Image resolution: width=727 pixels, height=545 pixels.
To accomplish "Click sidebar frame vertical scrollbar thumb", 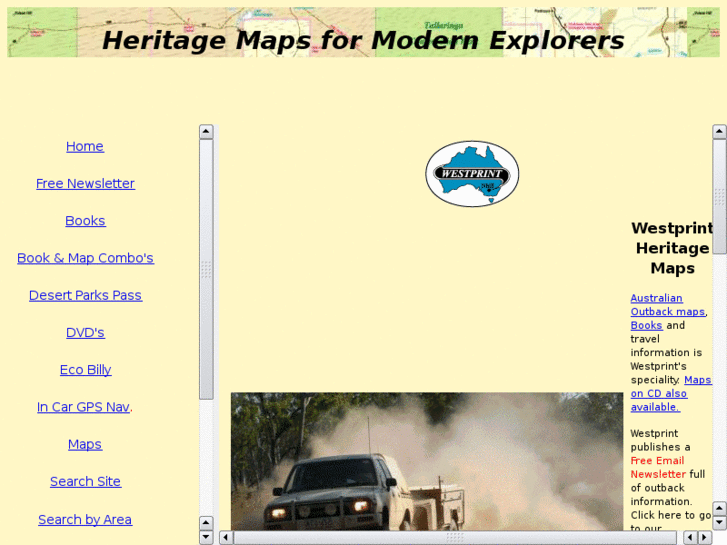I will [206, 269].
